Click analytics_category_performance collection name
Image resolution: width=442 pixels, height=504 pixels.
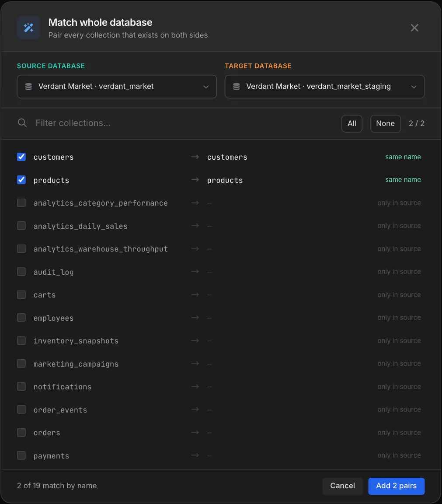(101, 203)
